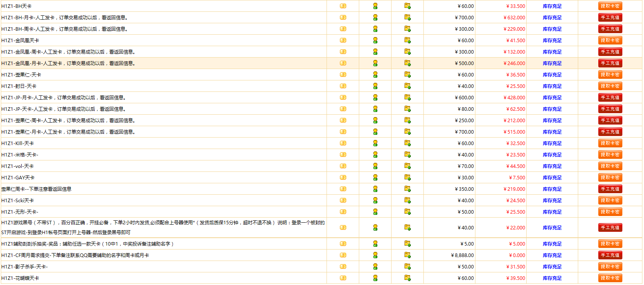Click 手工充值 button for 歪果仁周卡--下单注意看返回信息 row

click(x=610, y=189)
